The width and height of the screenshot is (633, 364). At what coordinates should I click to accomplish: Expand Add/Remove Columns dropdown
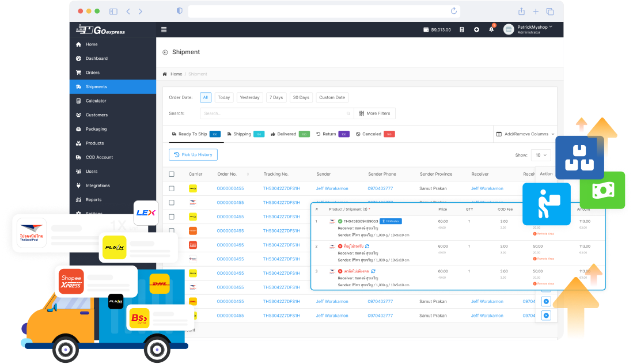tap(525, 134)
